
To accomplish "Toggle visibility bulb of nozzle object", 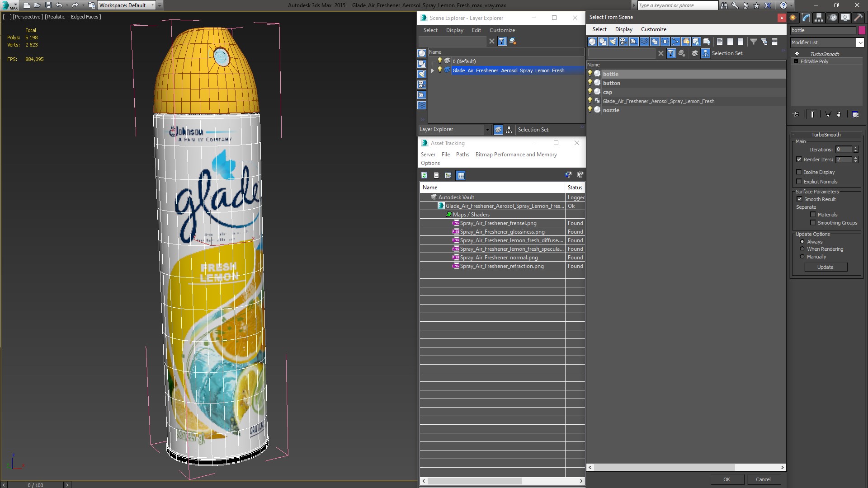I will pos(590,109).
